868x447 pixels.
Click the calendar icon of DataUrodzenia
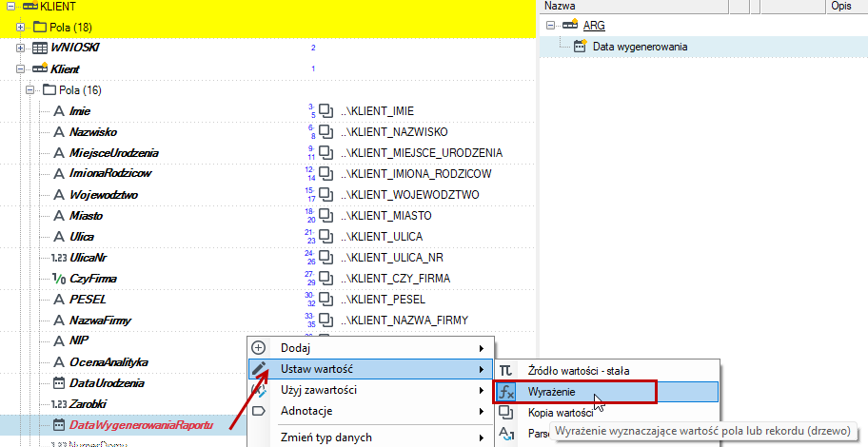(59, 383)
